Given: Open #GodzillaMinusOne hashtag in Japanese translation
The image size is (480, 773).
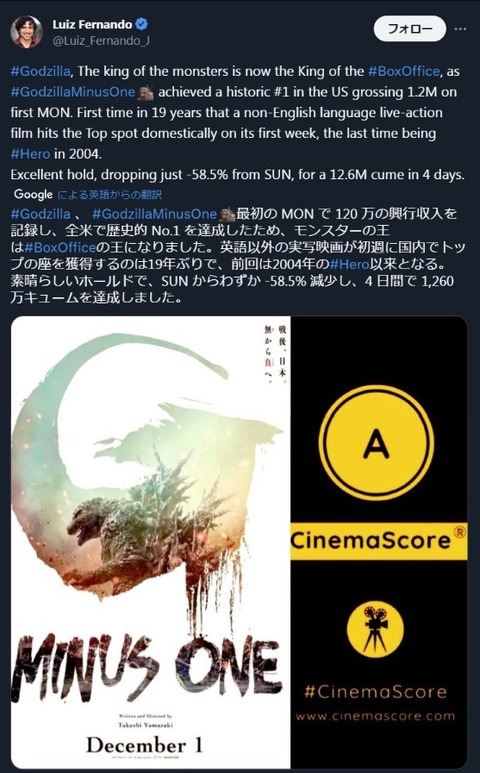Looking at the screenshot, I should 154,214.
